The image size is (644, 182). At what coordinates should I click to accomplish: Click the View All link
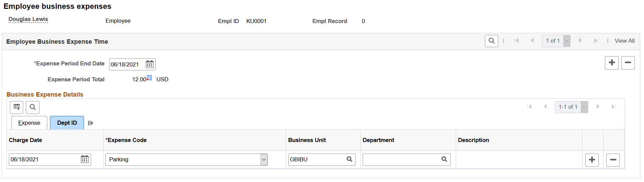[624, 41]
